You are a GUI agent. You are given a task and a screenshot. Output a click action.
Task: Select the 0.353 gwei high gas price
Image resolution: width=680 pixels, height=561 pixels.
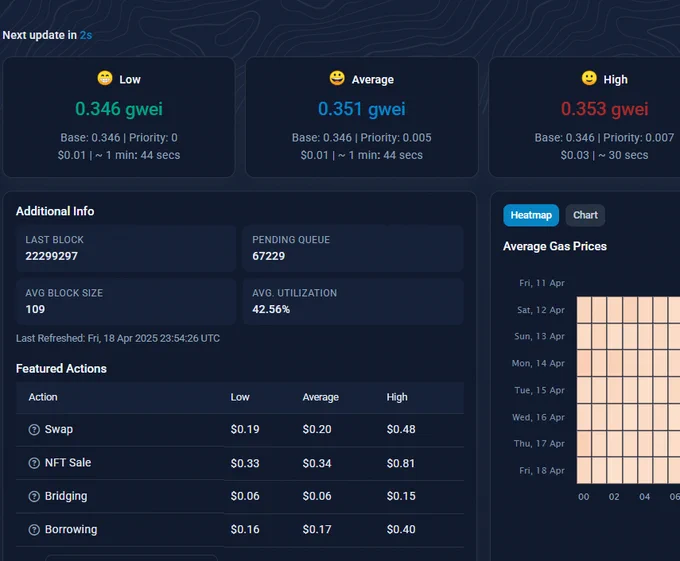(605, 109)
